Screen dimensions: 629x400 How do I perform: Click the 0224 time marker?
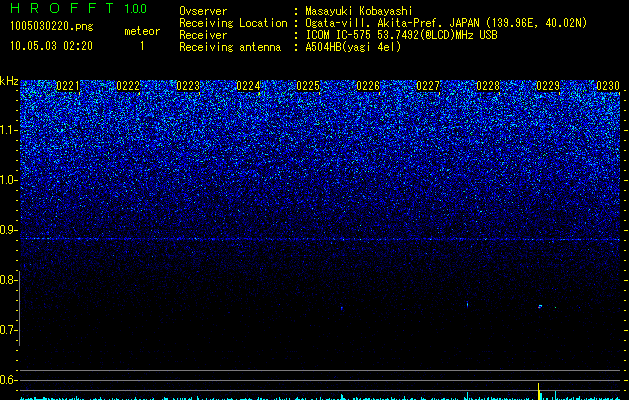click(248, 86)
